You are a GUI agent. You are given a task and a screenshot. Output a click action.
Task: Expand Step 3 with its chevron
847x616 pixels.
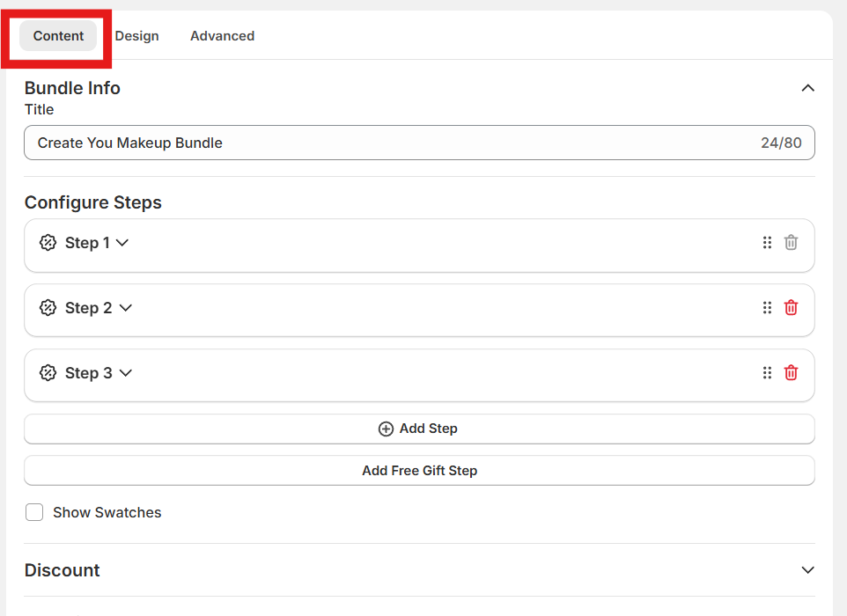[x=125, y=373]
